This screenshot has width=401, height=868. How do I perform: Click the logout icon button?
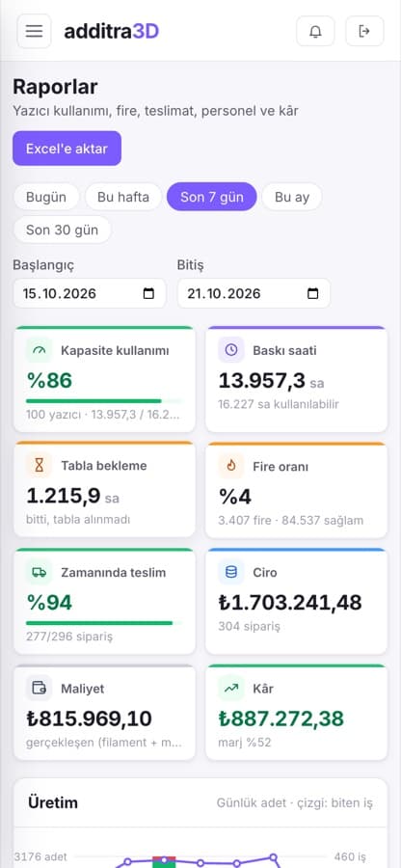click(364, 31)
